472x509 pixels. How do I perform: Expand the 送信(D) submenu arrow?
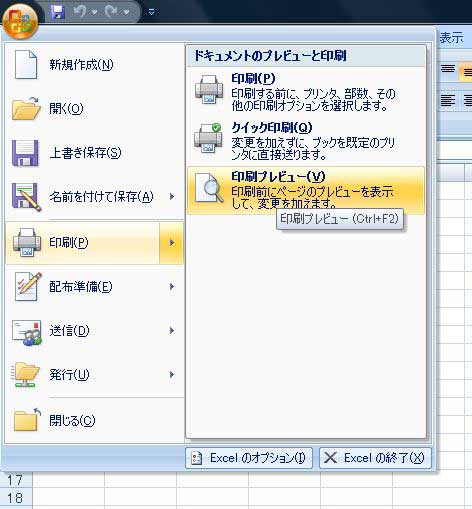(172, 331)
